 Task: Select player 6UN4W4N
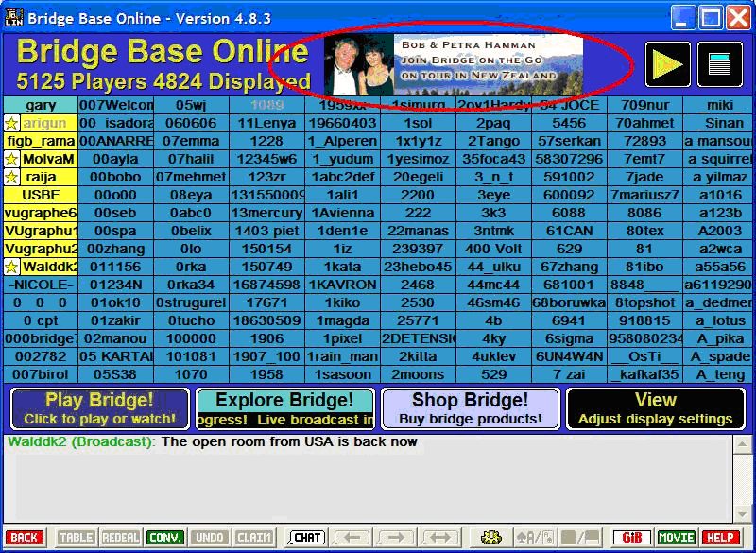pyautogui.click(x=570, y=356)
